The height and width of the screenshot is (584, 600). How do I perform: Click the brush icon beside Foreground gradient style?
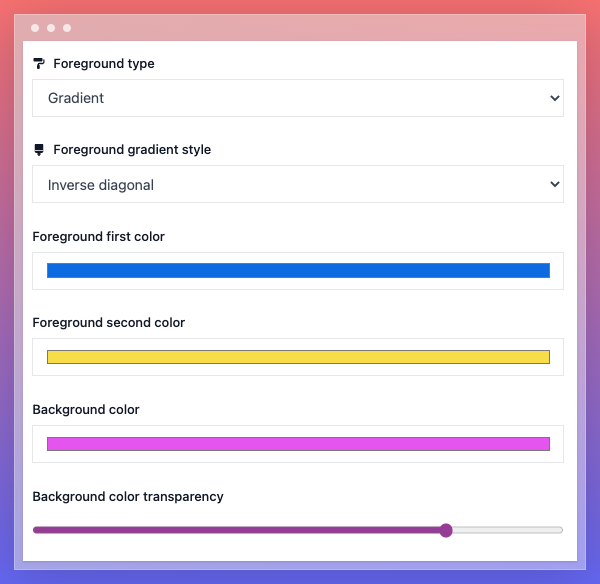point(39,150)
